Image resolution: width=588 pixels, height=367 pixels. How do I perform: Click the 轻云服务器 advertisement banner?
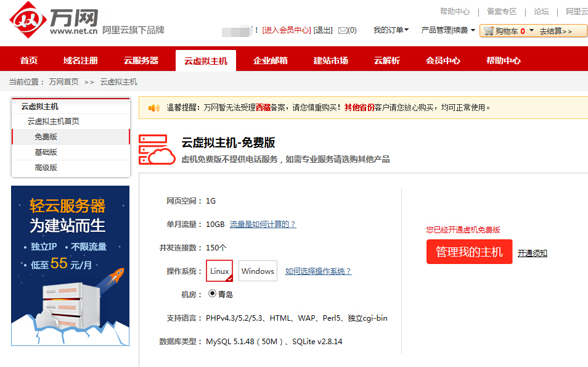click(x=70, y=266)
